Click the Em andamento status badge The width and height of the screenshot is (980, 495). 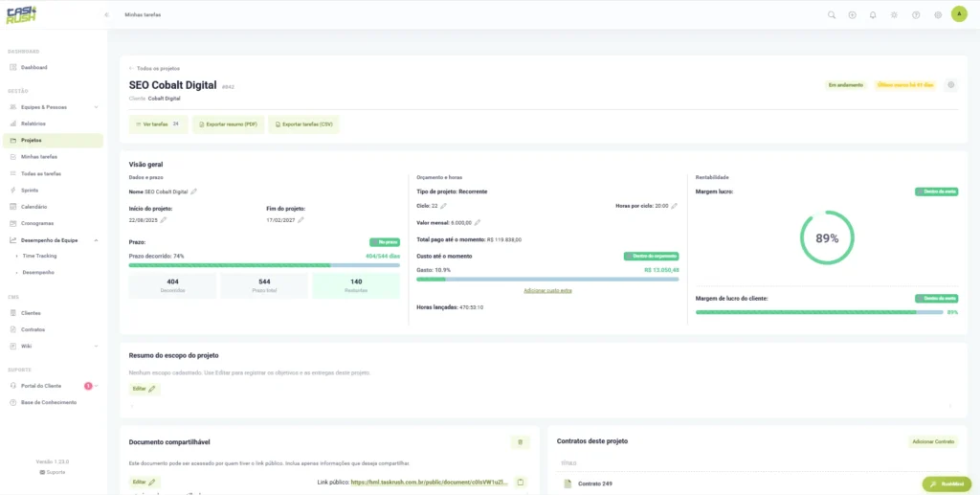(x=846, y=85)
